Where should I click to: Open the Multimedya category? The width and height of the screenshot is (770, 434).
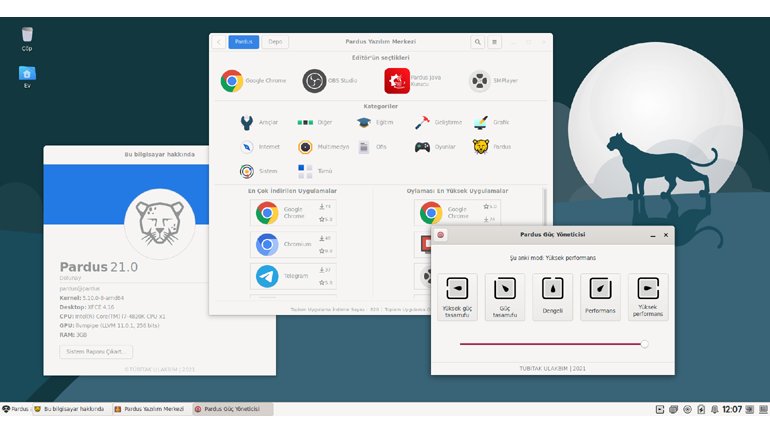[305, 147]
